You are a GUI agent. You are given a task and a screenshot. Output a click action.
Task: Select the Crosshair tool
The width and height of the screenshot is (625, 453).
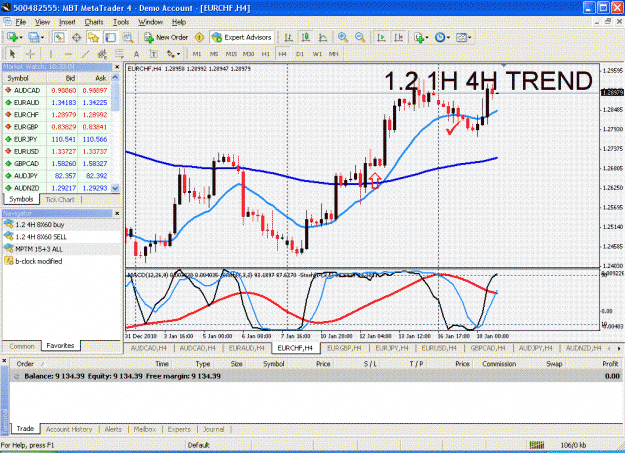(x=30, y=54)
